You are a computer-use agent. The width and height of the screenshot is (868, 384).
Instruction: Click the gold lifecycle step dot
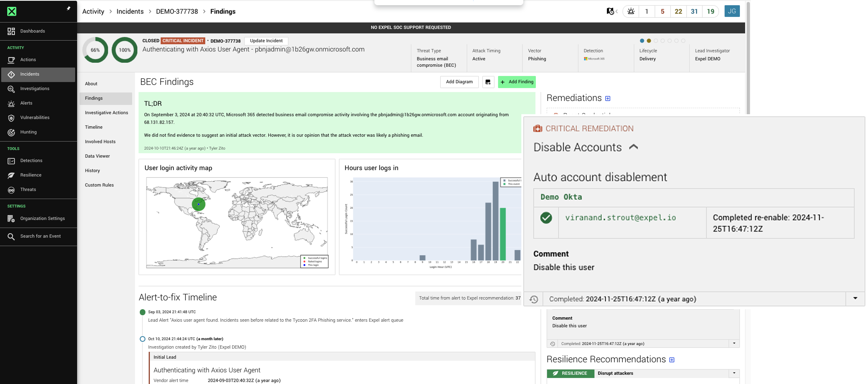[x=649, y=41]
